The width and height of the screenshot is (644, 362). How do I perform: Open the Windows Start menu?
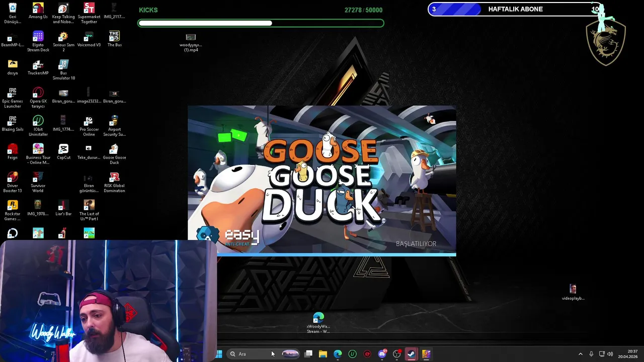pos(219,354)
